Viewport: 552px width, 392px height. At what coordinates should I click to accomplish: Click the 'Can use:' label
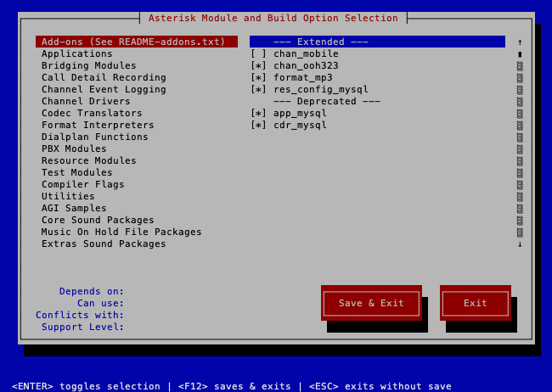(101, 303)
